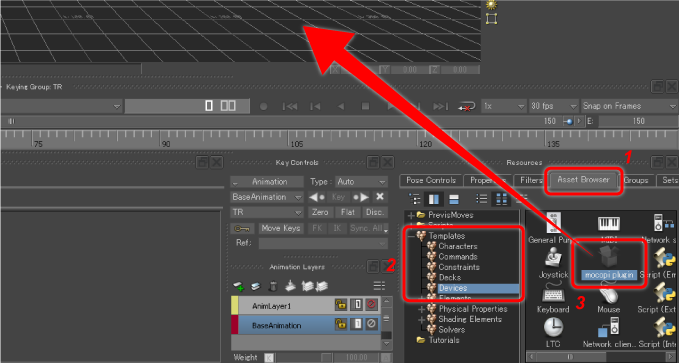The width and height of the screenshot is (679, 363).
Task: Open the Animation mode dropdown
Action: click(x=267, y=182)
